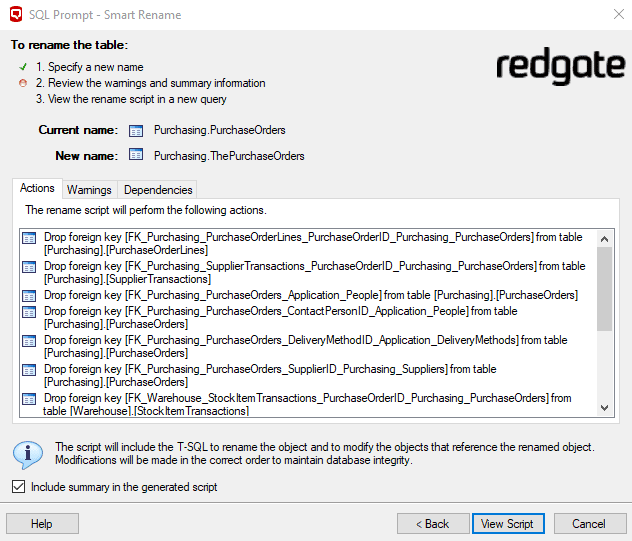632x541 pixels.
Task: Select the FK_Purchasing_PurchaseOrderLines_PurchaseOrderID drop action row
Action: click(x=308, y=243)
